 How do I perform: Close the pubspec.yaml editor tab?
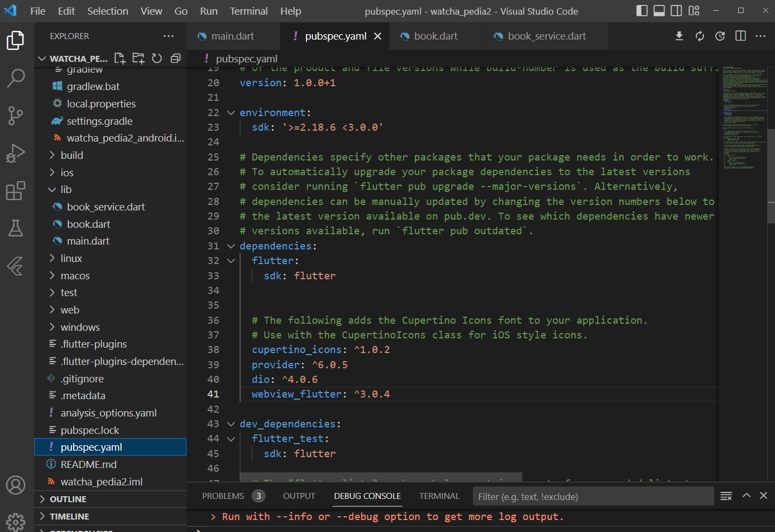378,36
